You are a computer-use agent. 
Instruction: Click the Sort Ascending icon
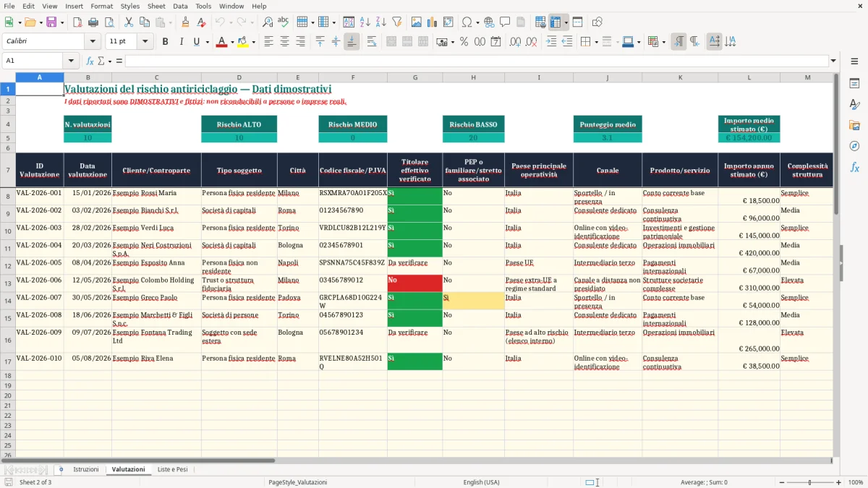(x=365, y=22)
